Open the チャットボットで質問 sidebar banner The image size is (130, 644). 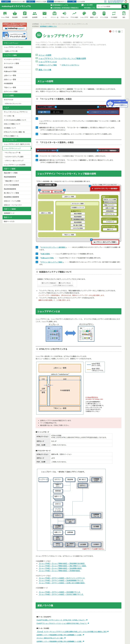(x=15, y=36)
